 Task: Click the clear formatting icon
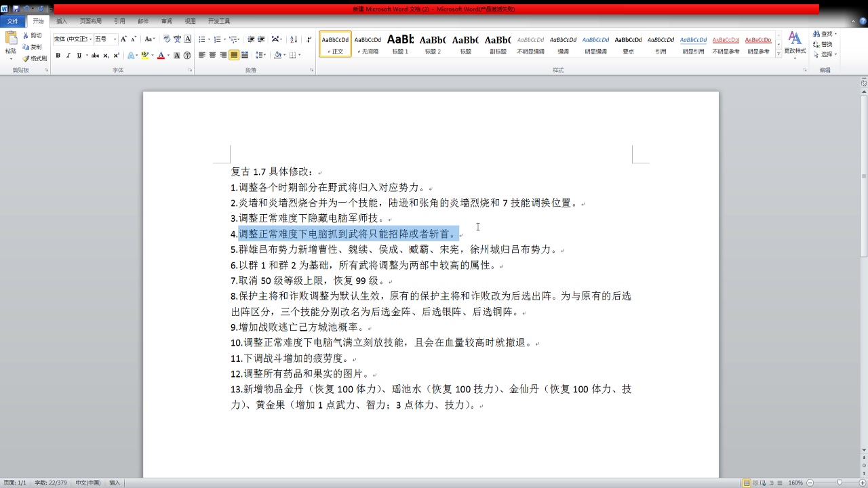click(167, 39)
